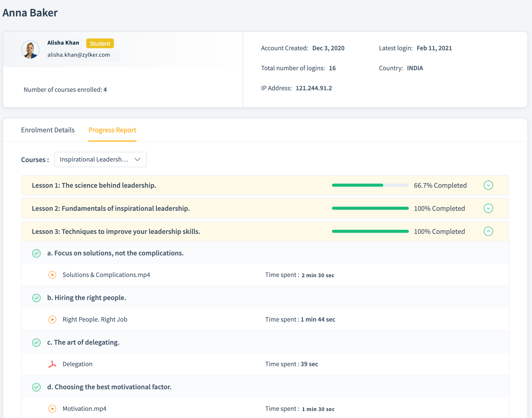Click the play icon beside Solutions & Complications.mp4
This screenshot has width=532, height=418.
[x=52, y=275]
